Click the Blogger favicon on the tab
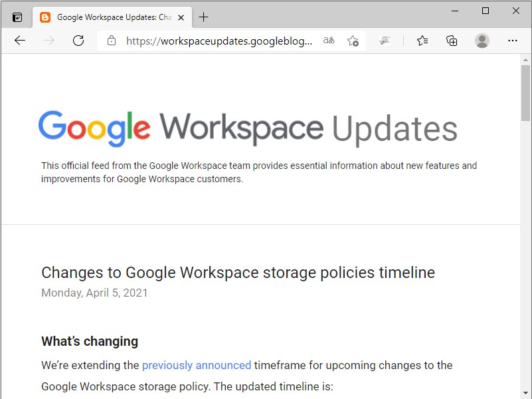Screen dimensions: 532x399 (44, 17)
